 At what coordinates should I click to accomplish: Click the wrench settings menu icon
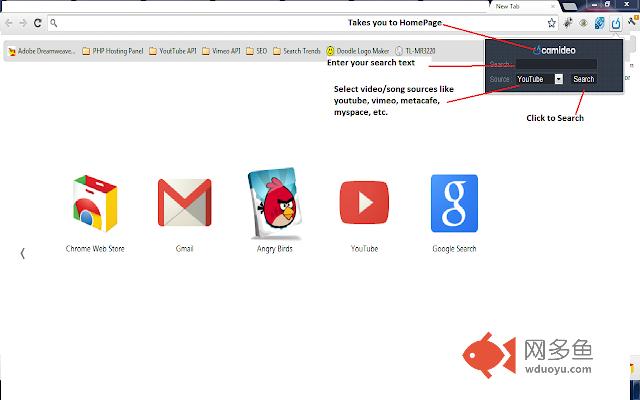[x=631, y=22]
